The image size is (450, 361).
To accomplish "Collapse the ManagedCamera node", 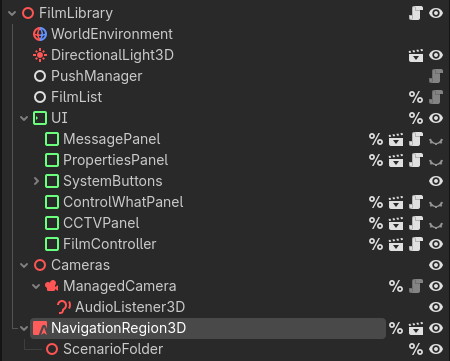I will pyautogui.click(x=36, y=287).
